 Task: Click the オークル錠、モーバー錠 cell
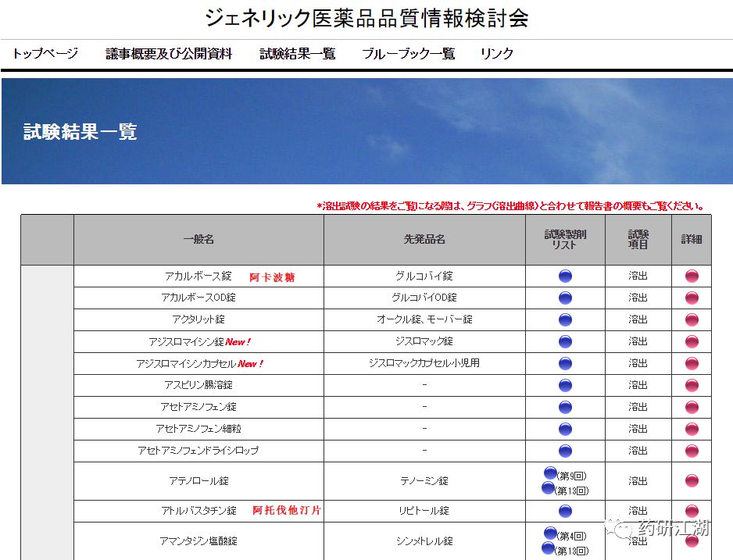pos(424,319)
